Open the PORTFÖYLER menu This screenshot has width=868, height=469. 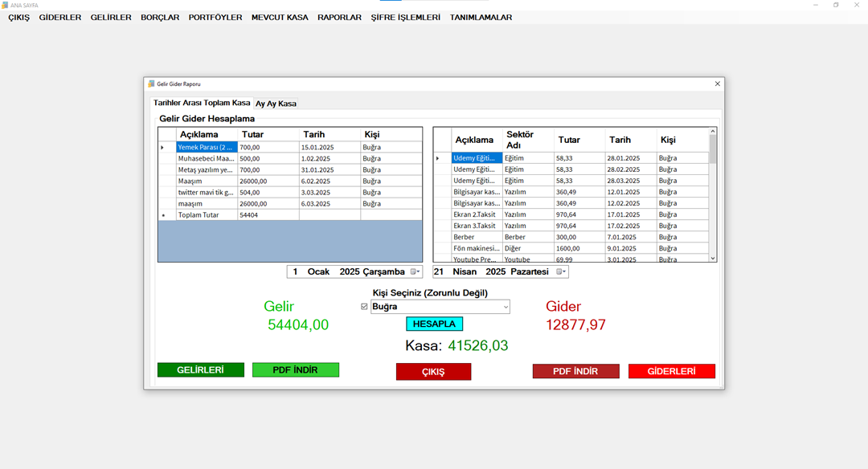[215, 17]
